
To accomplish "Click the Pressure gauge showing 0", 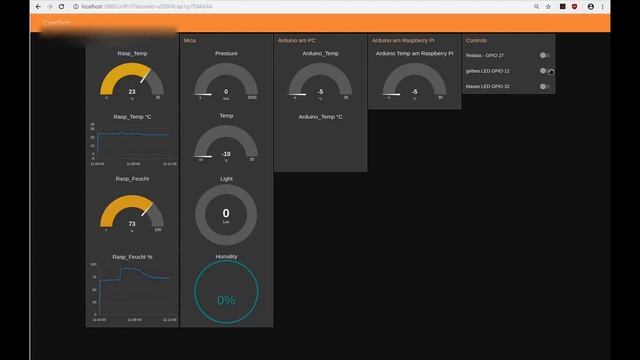I will (x=226, y=81).
